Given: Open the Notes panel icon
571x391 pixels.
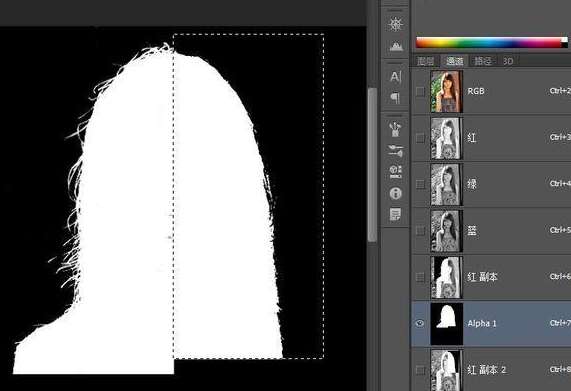Looking at the screenshot, I should pyautogui.click(x=395, y=214).
